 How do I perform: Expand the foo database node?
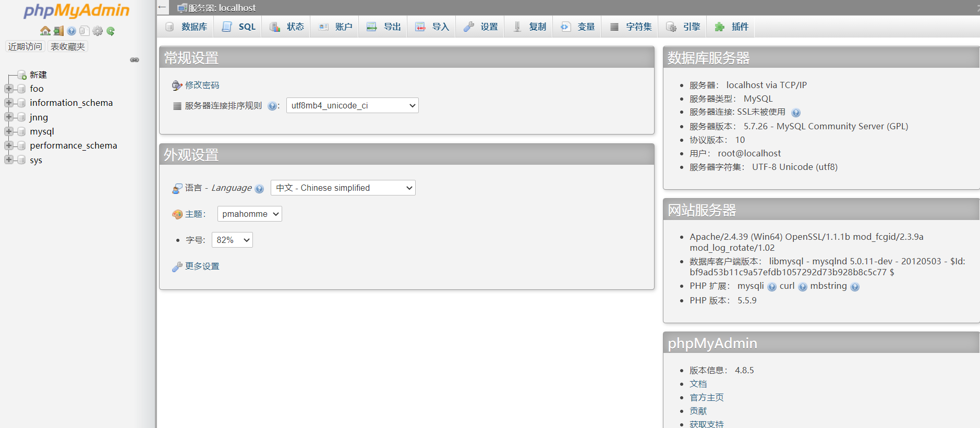9,89
